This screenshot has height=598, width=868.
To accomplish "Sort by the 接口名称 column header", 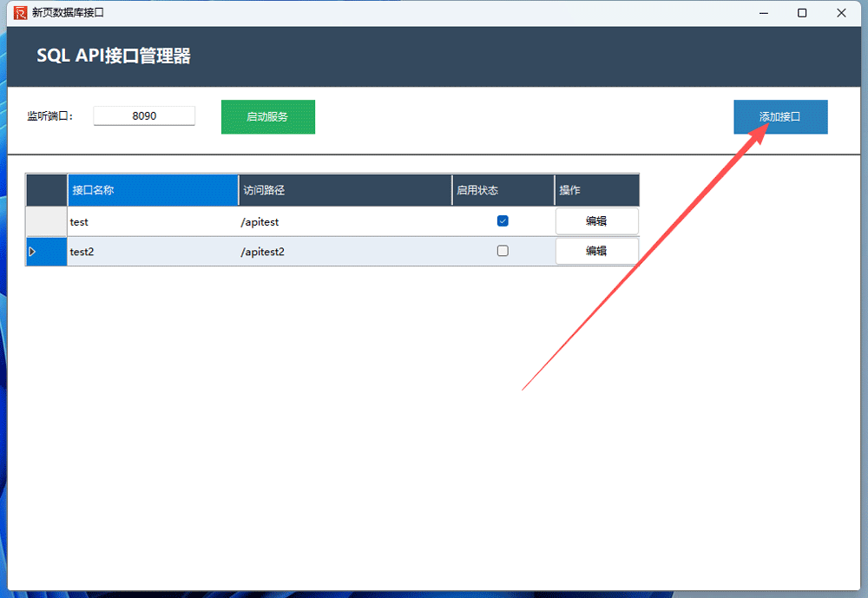I will point(153,190).
